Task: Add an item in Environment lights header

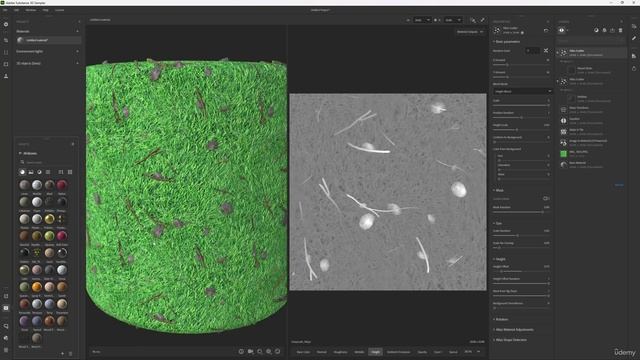Action: (x=77, y=51)
